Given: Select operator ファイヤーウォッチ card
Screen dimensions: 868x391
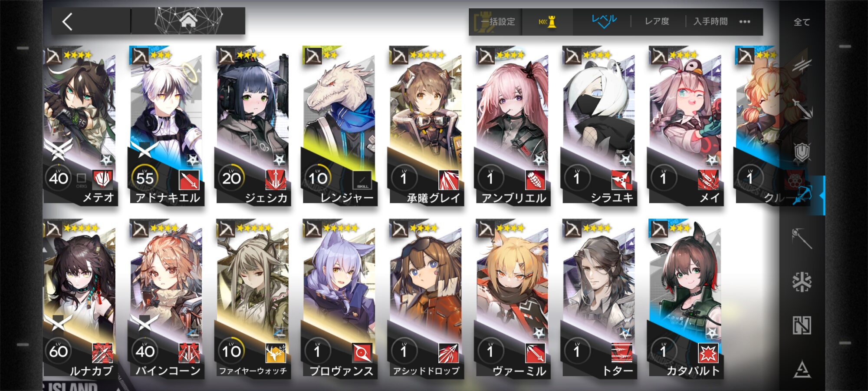Looking at the screenshot, I should (253, 299).
